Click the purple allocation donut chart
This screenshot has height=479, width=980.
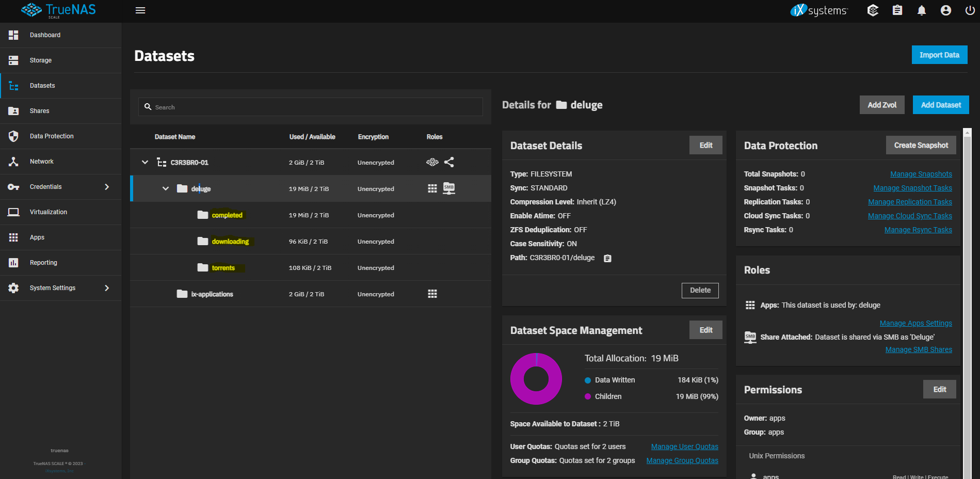pos(536,379)
